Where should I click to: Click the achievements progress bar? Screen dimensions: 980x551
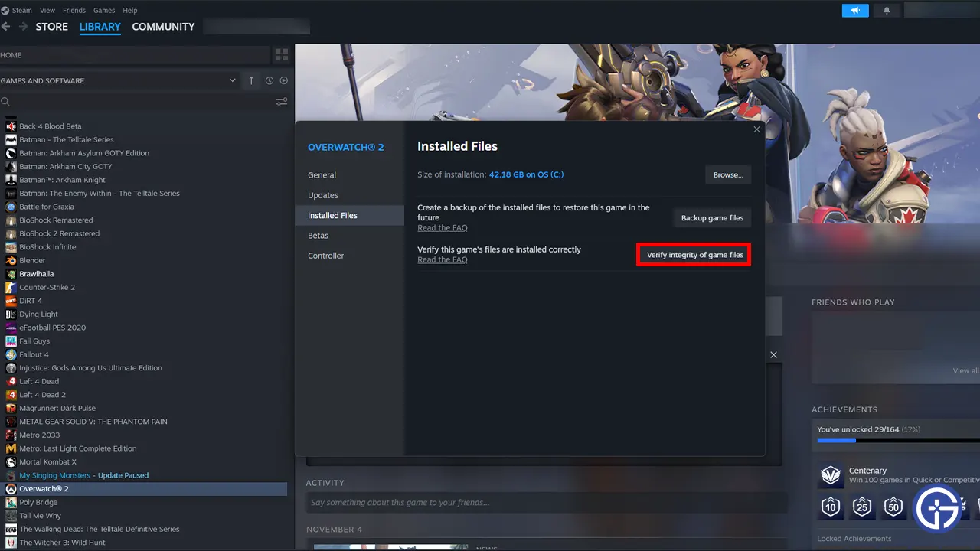897,440
